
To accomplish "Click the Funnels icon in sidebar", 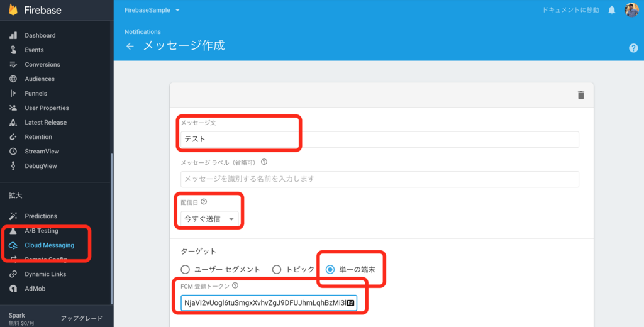I will 13,93.
